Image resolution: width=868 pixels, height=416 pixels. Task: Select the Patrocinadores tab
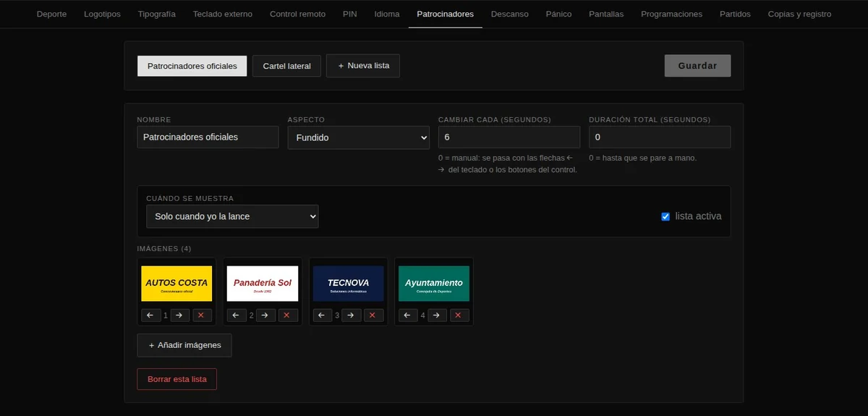click(446, 14)
